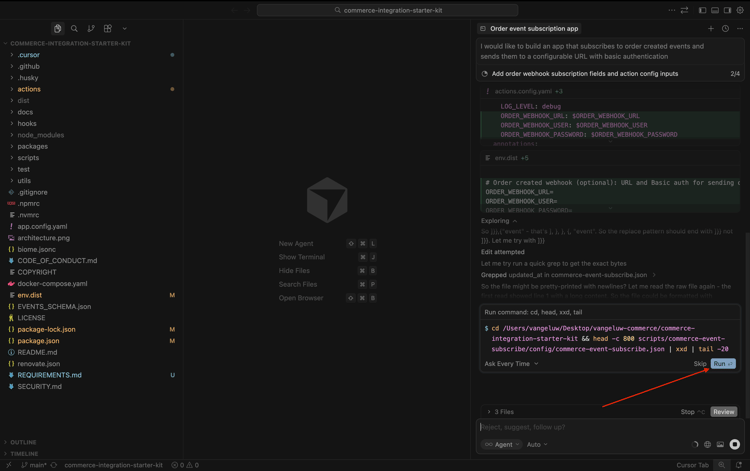Click the todo task progress row 2/4
Image resolution: width=750 pixels, height=471 pixels.
coord(610,74)
